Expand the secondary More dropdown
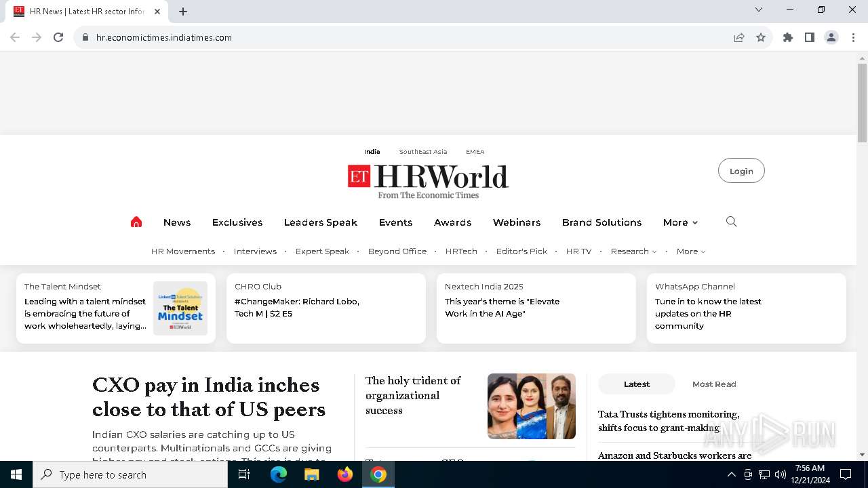The width and height of the screenshot is (868, 488). 691,251
